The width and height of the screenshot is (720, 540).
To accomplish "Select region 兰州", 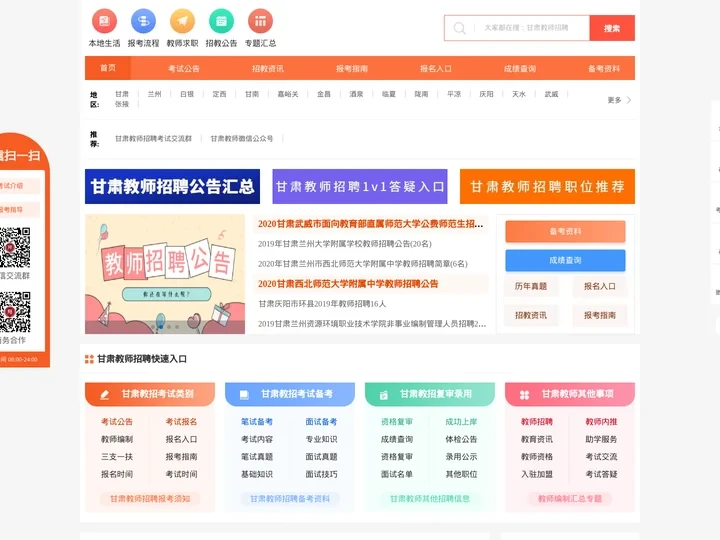I will (x=154, y=94).
